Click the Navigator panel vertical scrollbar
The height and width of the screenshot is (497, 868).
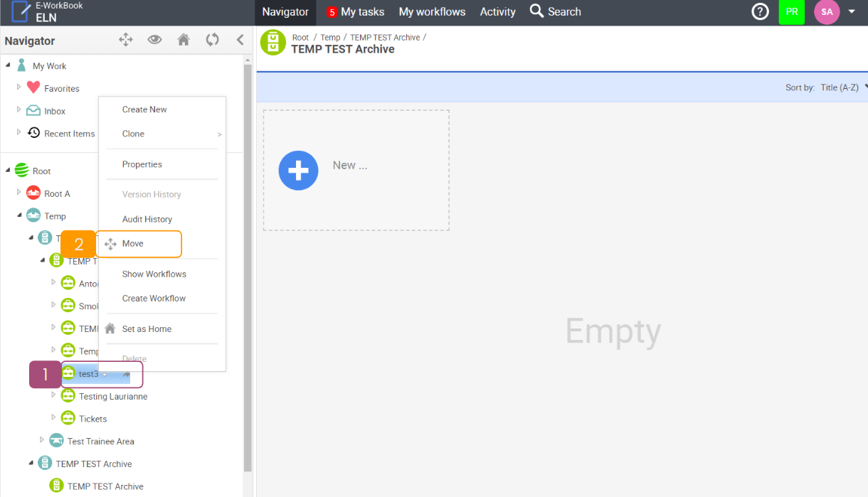point(248,263)
